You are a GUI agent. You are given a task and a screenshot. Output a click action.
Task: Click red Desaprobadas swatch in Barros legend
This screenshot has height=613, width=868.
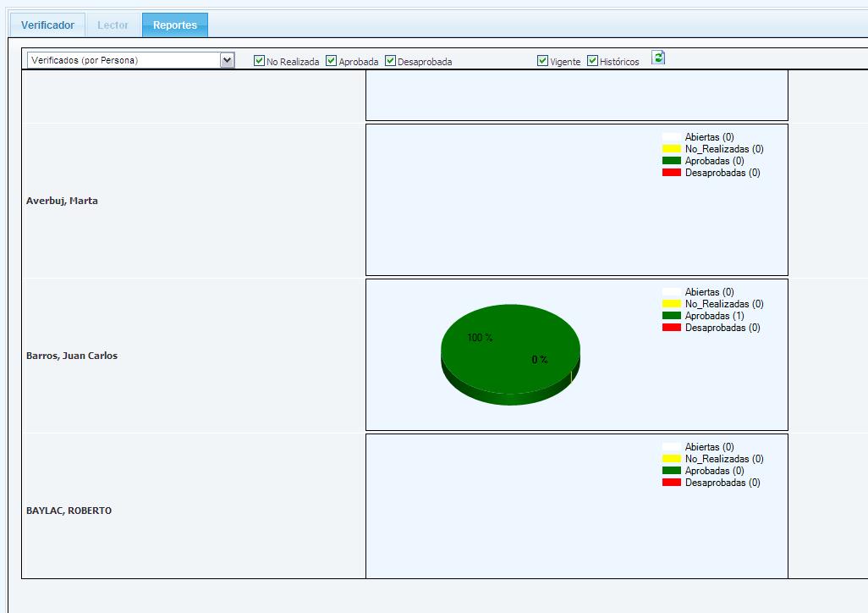tap(672, 328)
